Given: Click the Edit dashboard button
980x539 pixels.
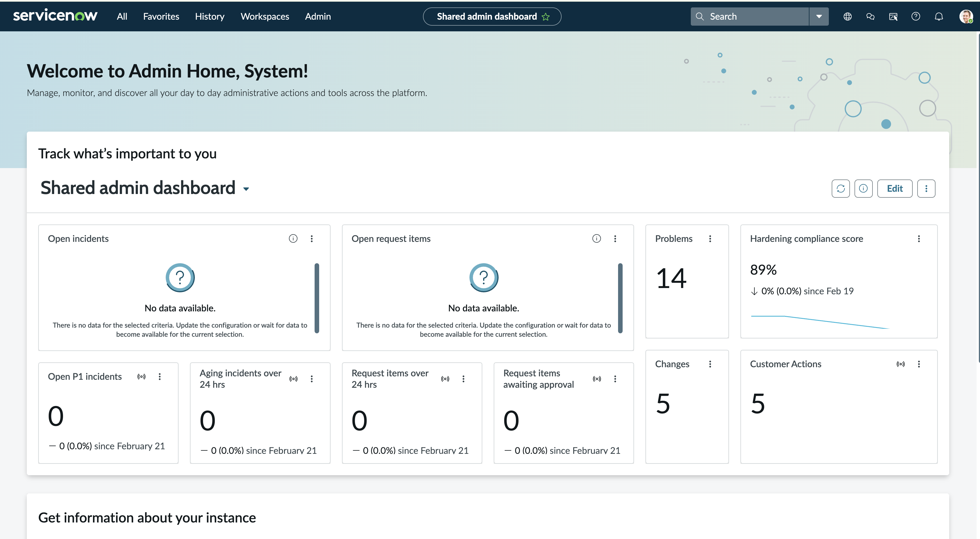Looking at the screenshot, I should click(x=894, y=189).
